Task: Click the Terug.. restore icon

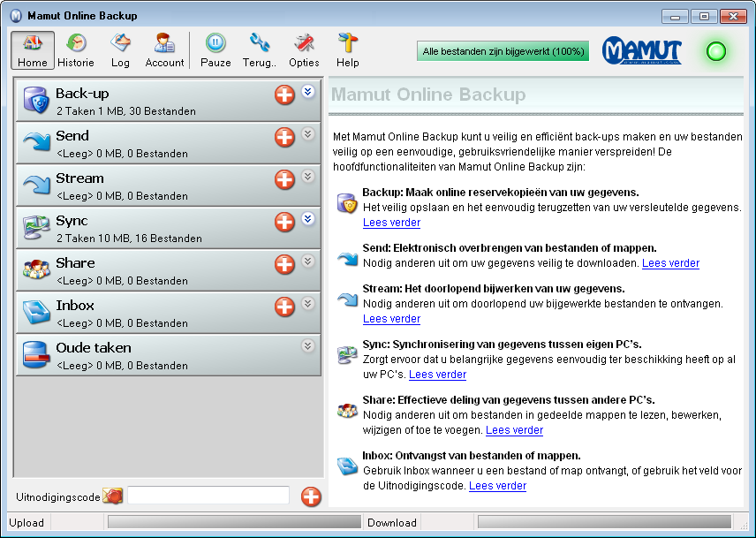Action: pyautogui.click(x=260, y=43)
